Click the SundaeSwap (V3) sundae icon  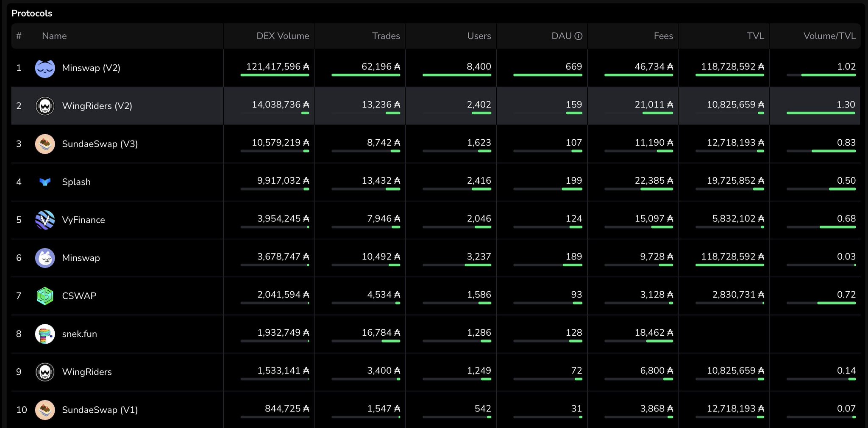(x=45, y=144)
